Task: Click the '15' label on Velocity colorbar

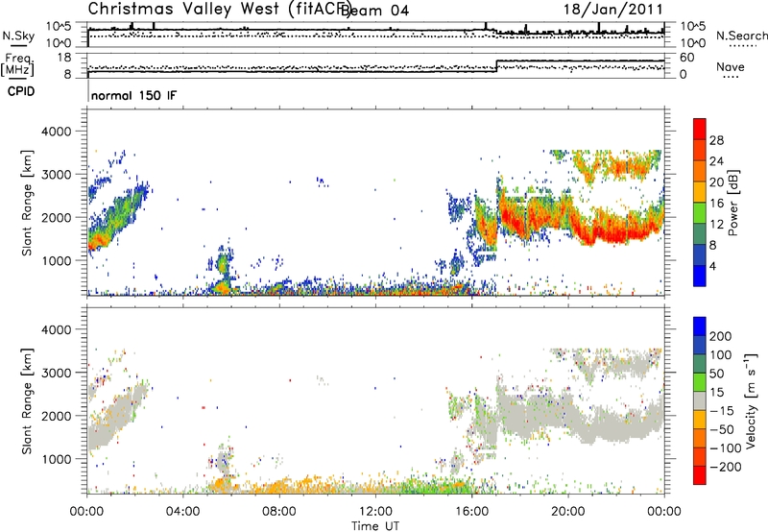Action: [x=717, y=392]
